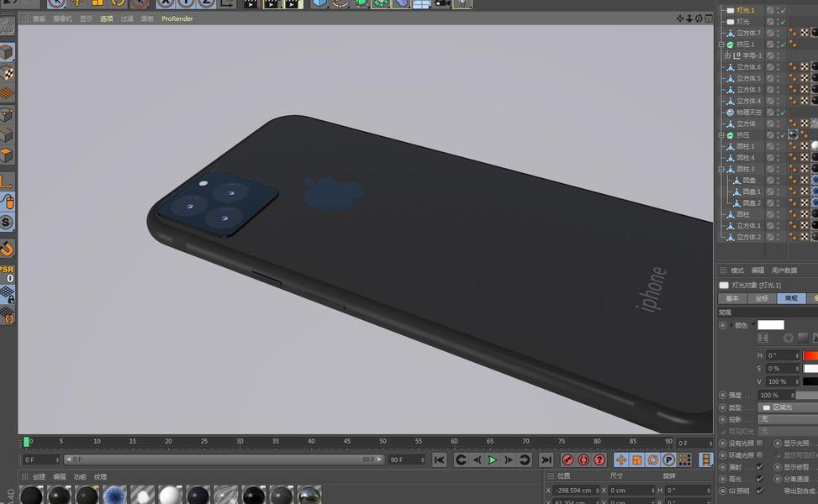The height and width of the screenshot is (504, 818).
Task: Play the animation forwards
Action: (x=493, y=459)
